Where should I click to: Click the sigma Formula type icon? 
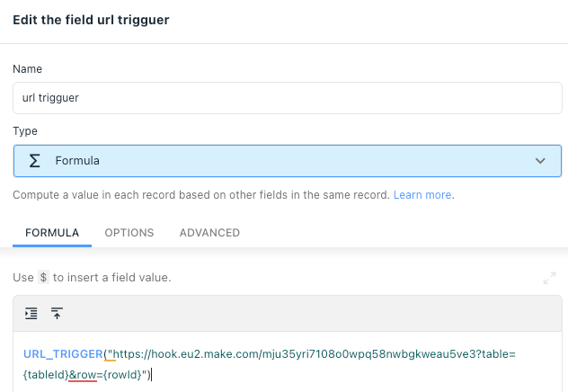(x=34, y=161)
